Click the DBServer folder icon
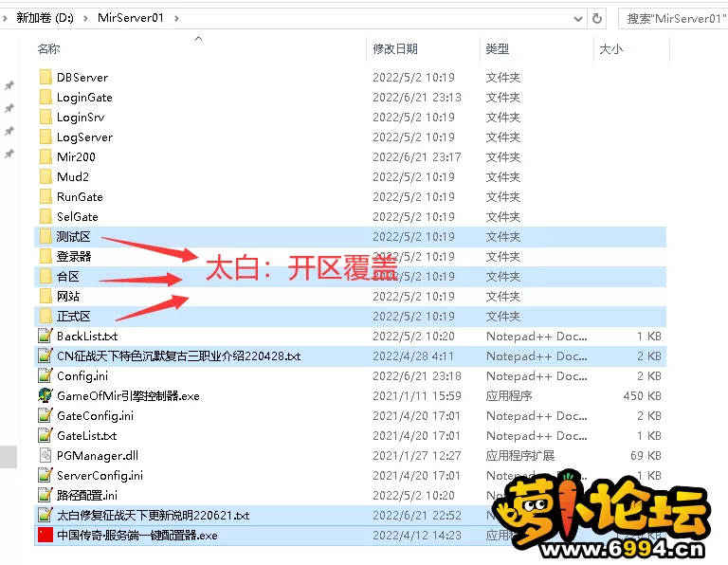Screen dimensions: 728x565 click(45, 77)
